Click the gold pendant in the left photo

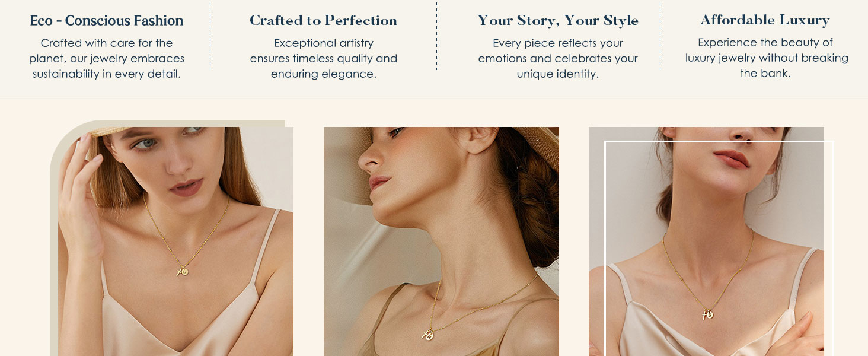pos(183,272)
